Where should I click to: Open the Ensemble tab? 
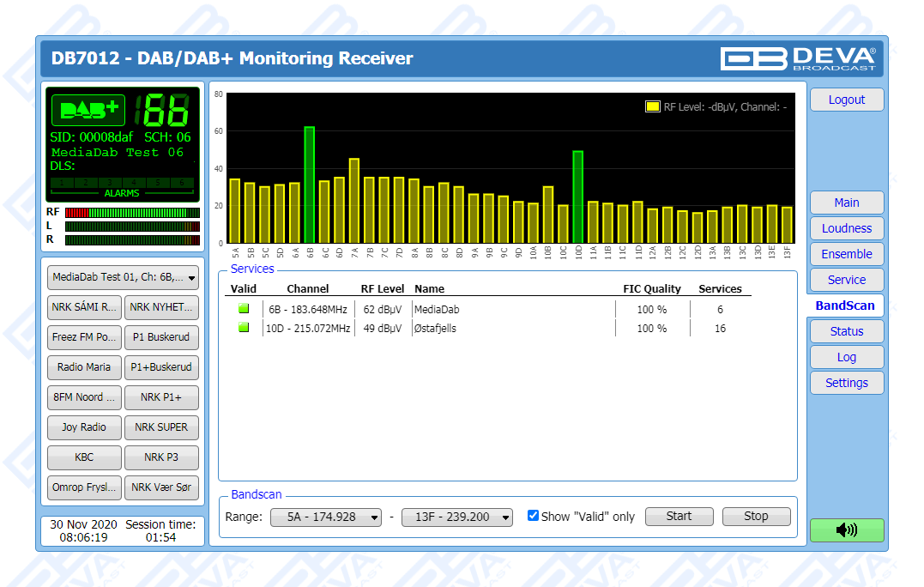coord(846,254)
